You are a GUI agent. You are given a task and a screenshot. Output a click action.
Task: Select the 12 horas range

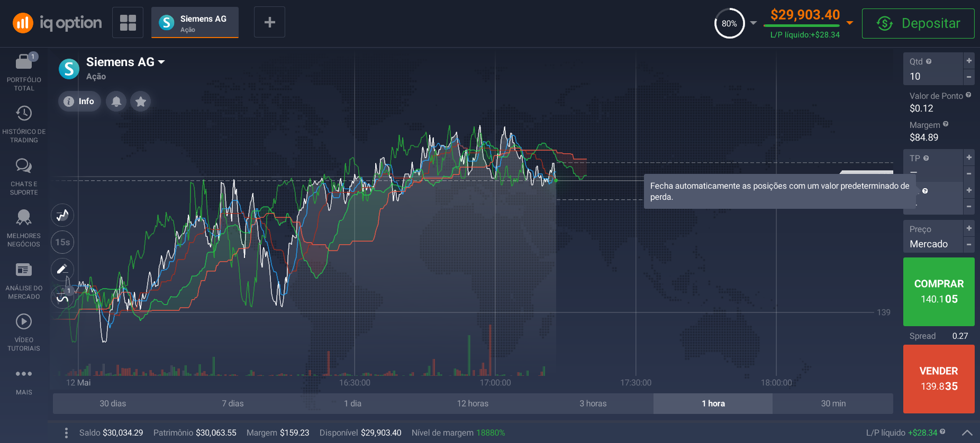point(473,403)
